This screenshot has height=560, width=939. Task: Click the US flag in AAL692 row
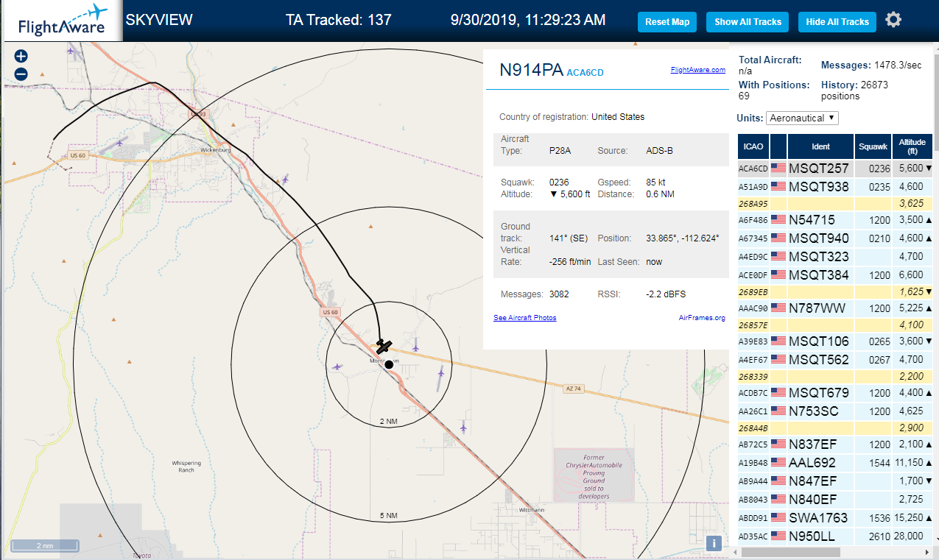pos(778,463)
